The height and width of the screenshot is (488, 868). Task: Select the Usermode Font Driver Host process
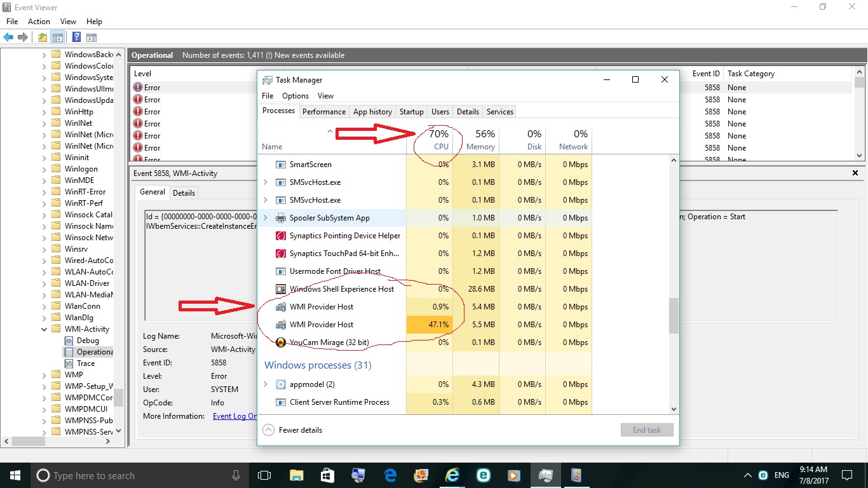click(426, 271)
